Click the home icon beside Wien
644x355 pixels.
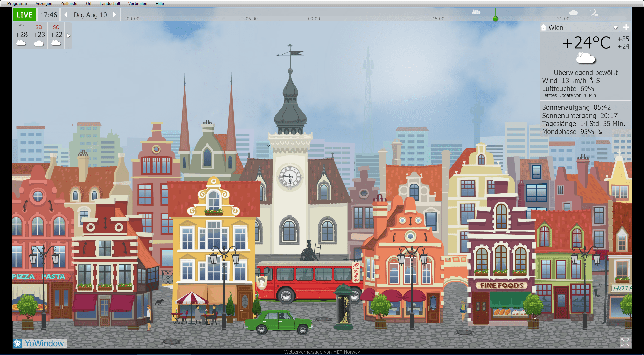544,27
